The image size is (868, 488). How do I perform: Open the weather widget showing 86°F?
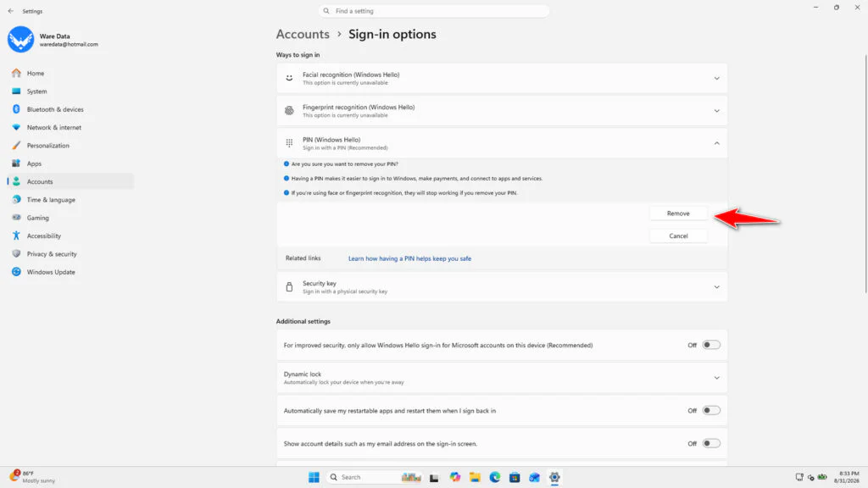pos(32,477)
